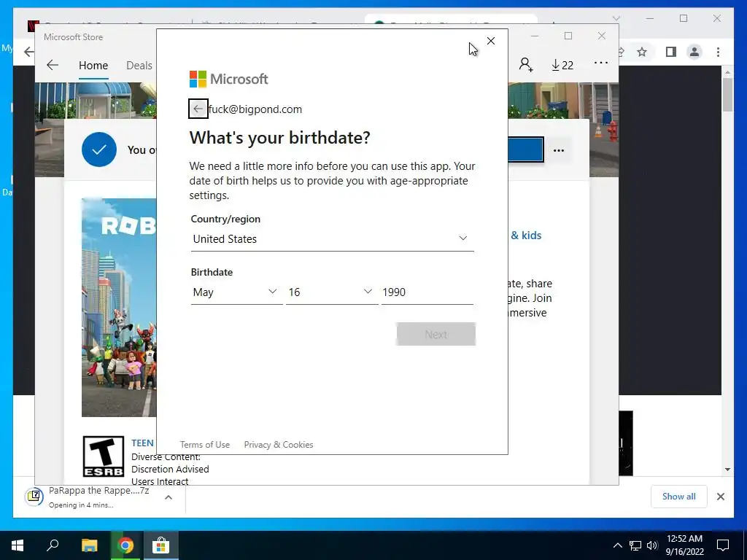Open Store See more ellipsis menu

[601, 63]
